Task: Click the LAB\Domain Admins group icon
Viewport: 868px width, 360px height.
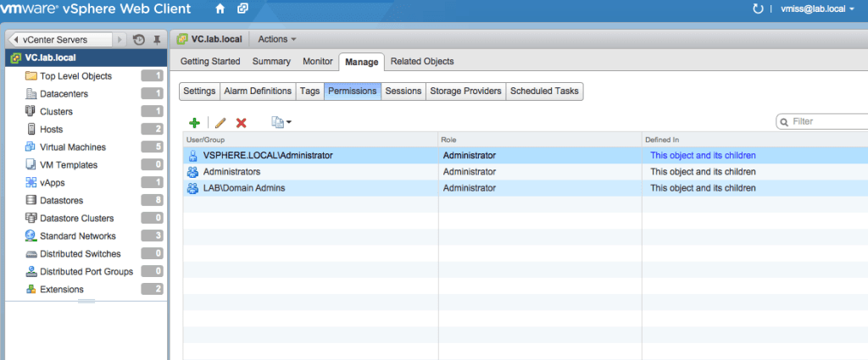Action: (x=192, y=188)
